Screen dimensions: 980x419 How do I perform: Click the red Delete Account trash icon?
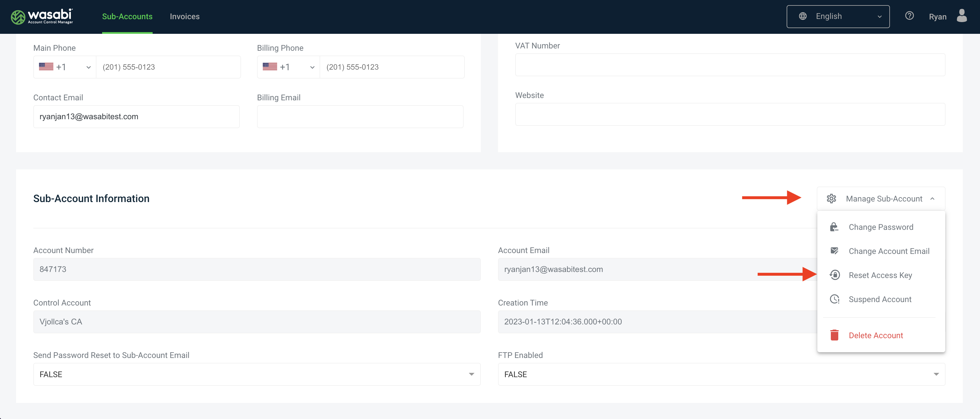834,335
